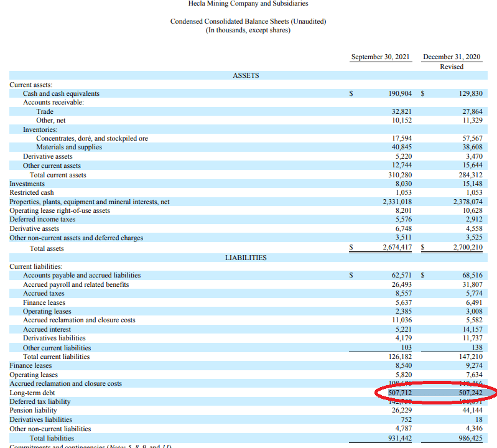Select the Pension liability row label
Viewport: 497px width, 448px height.
point(34,411)
